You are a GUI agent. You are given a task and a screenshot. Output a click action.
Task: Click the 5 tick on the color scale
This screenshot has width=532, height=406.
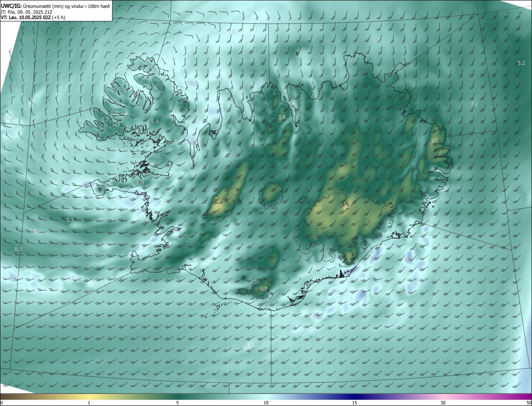[177, 403]
